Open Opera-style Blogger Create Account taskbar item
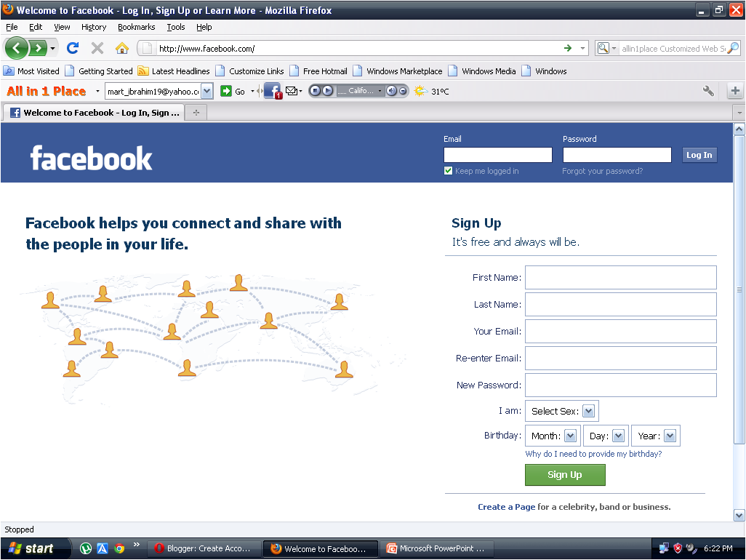746x560 pixels. coord(204,548)
